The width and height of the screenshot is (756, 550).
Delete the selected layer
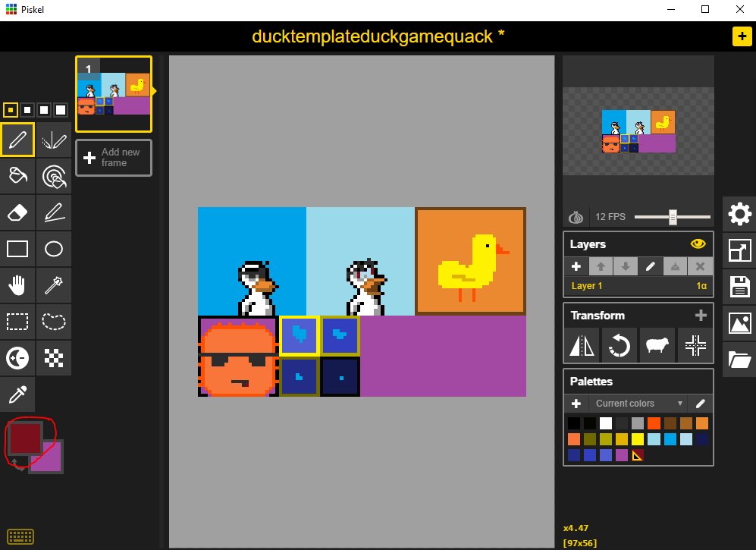[700, 266]
